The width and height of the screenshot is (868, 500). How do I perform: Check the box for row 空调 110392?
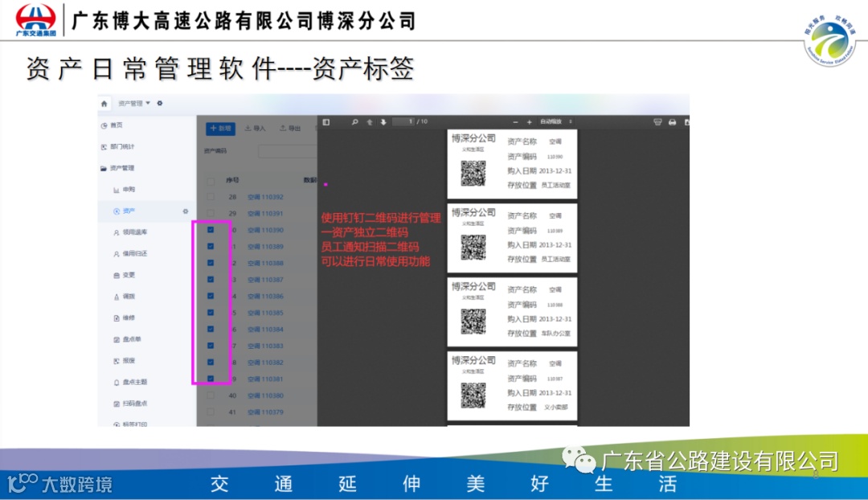(211, 197)
